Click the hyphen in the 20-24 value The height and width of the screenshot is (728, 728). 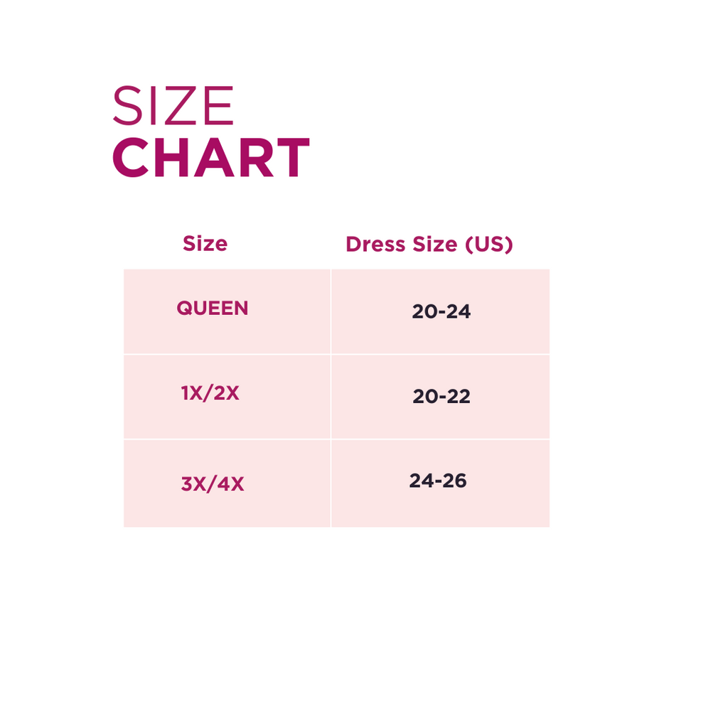click(441, 312)
